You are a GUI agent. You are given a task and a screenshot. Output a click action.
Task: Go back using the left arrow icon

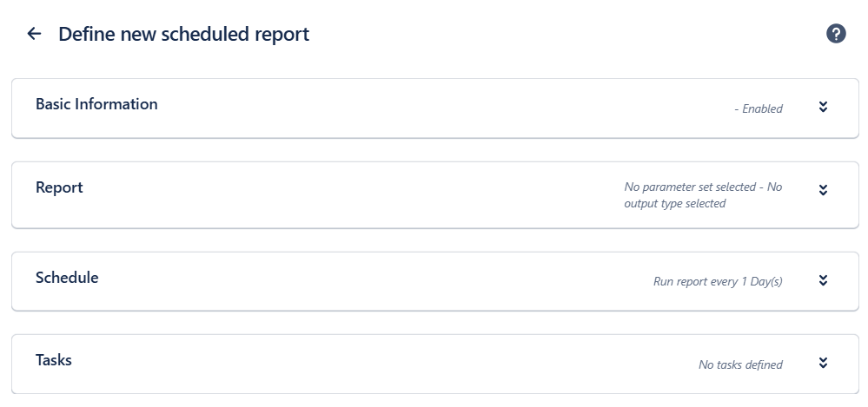click(x=34, y=34)
